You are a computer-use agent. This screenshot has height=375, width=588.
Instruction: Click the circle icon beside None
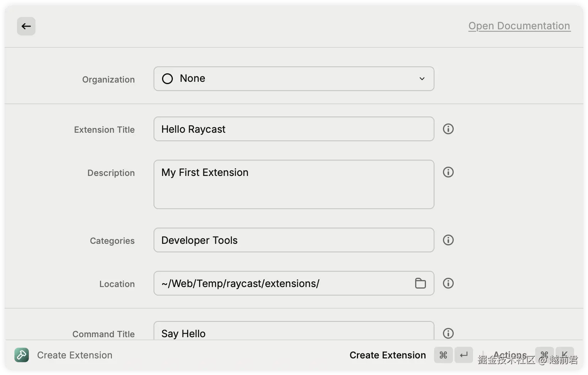click(x=167, y=79)
